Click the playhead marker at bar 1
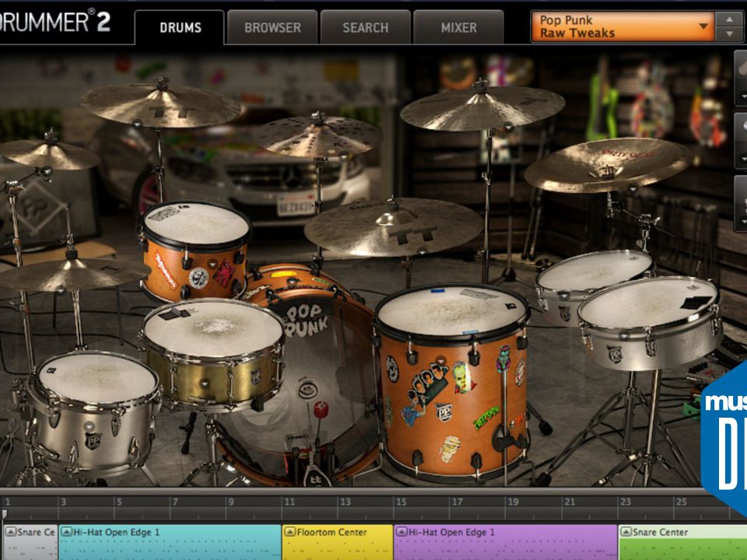Image resolution: width=747 pixels, height=560 pixels. click(5, 514)
